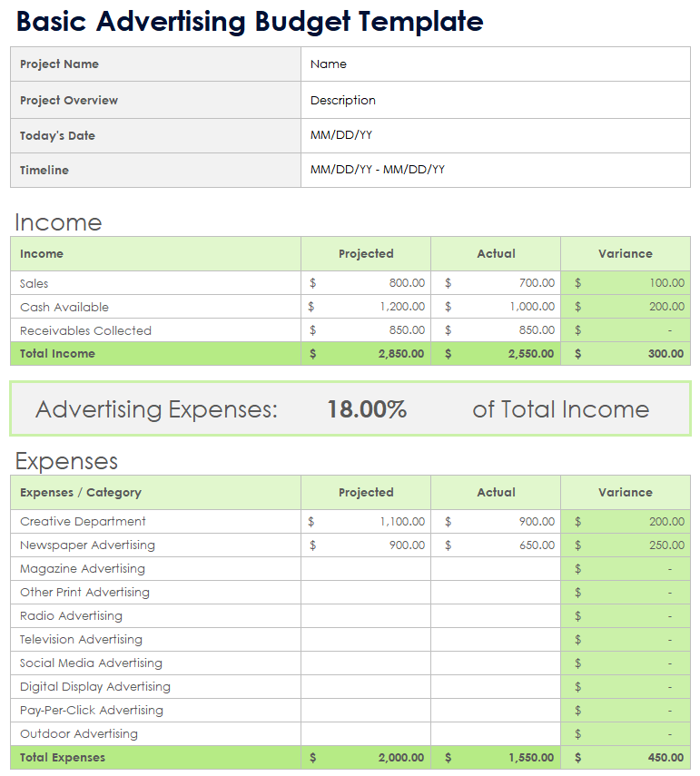Select the Timeline date range cell
This screenshot has height=776, width=700.
coord(495,170)
